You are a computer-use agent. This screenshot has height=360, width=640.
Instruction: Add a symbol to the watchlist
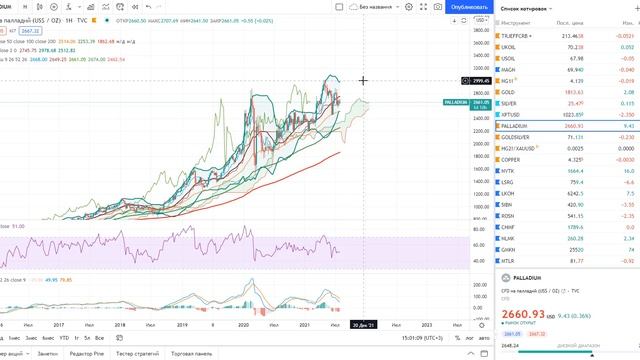(x=637, y=9)
